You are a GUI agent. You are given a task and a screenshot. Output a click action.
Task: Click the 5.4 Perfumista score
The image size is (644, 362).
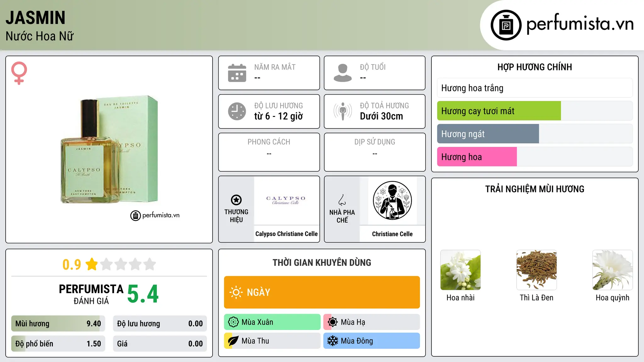pos(143,294)
